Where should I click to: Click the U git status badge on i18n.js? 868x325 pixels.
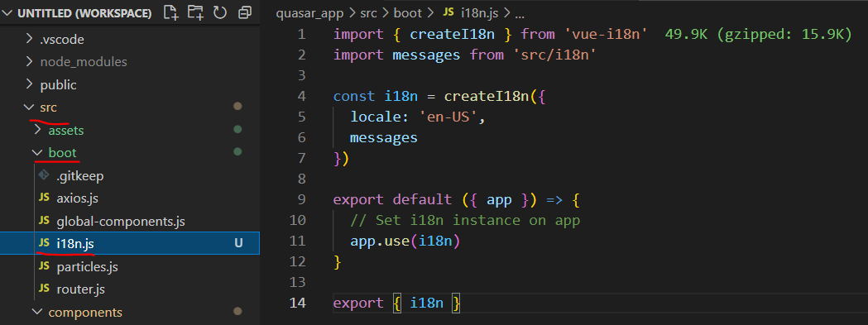pos(238,243)
